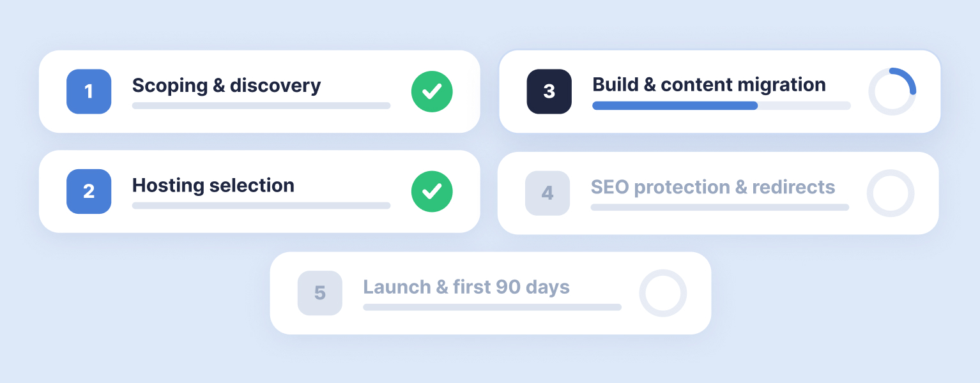Select the Launch & first 90 days title
The image size is (980, 383).
click(x=466, y=287)
